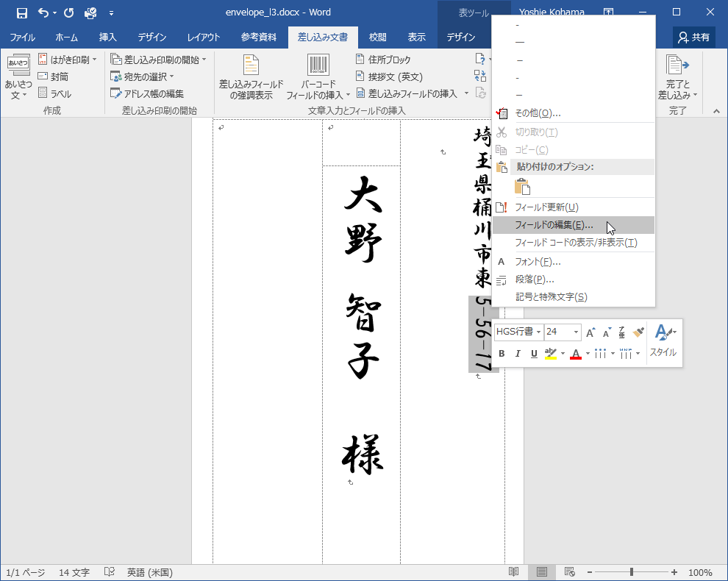The height and width of the screenshot is (581, 728).
Task: Select the Format Painter in the mini toolbar
Action: (637, 332)
